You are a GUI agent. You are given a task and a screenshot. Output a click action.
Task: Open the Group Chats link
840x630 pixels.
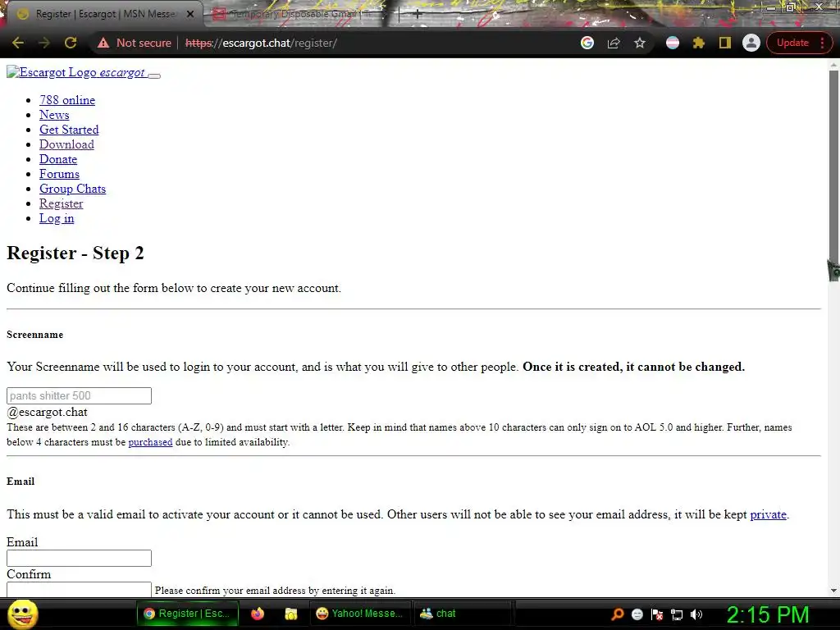72,189
